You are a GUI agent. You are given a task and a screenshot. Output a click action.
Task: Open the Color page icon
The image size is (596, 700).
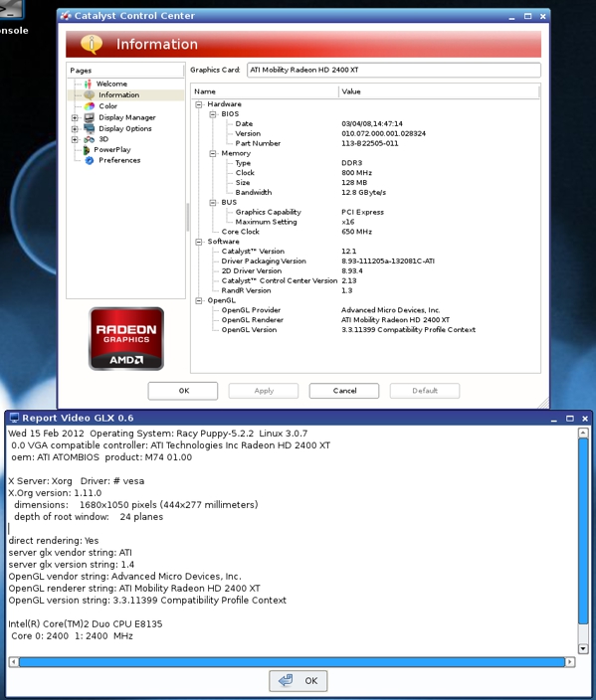tap(90, 105)
